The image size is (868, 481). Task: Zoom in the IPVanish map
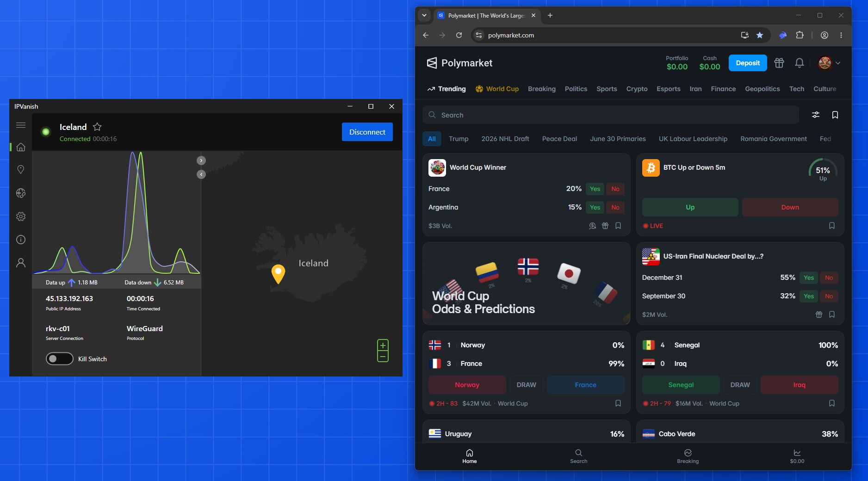pyautogui.click(x=383, y=345)
